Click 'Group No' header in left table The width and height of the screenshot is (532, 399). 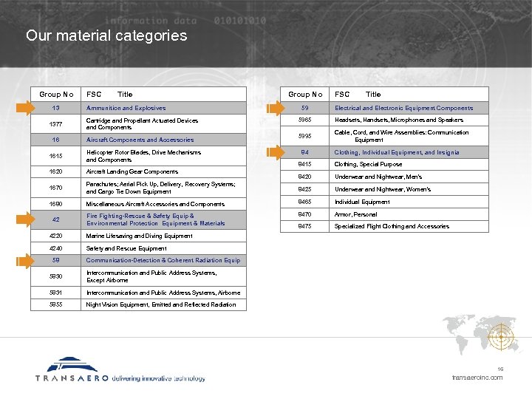tap(56, 95)
